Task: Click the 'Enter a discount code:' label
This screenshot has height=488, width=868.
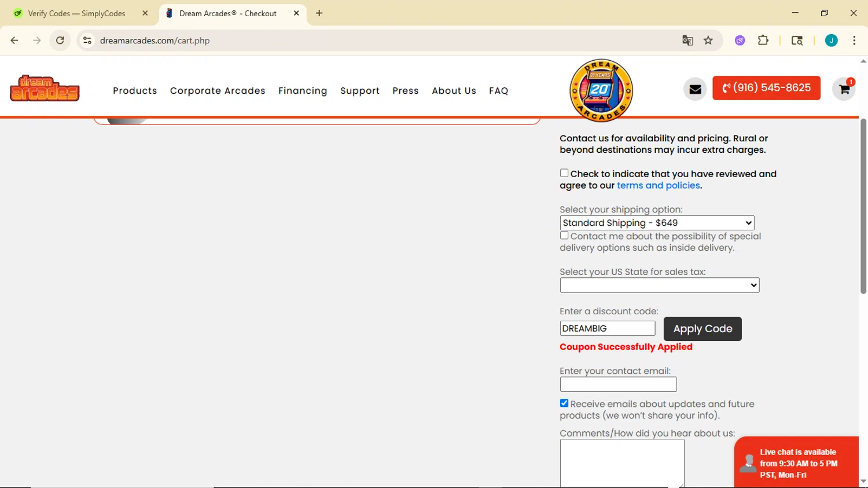Action: click(609, 311)
